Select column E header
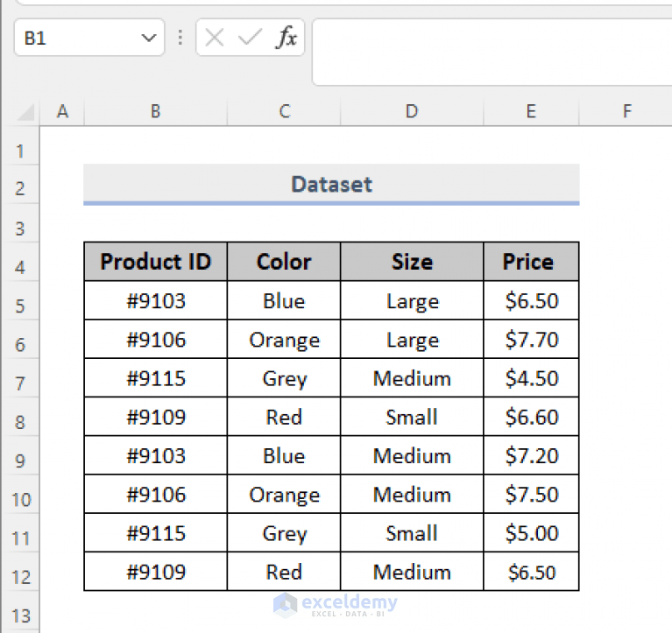This screenshot has width=672, height=633. (531, 111)
